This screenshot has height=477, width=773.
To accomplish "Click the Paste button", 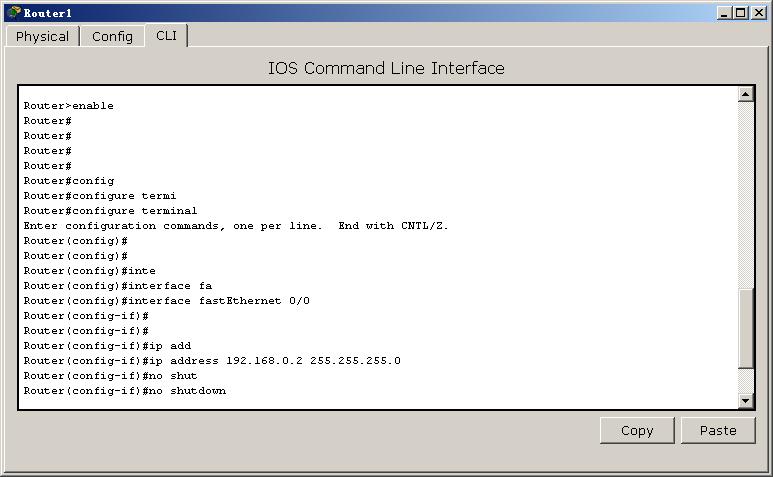I will point(718,431).
